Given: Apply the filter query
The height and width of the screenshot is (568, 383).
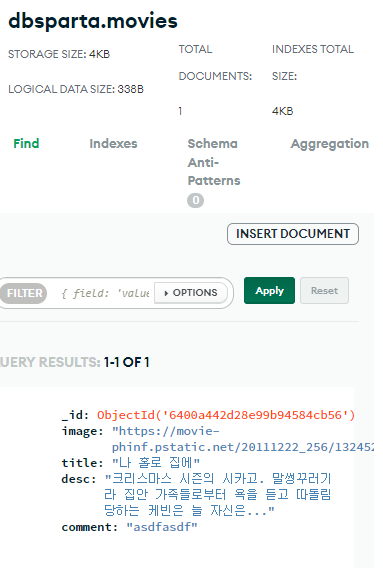Looking at the screenshot, I should pos(269,291).
